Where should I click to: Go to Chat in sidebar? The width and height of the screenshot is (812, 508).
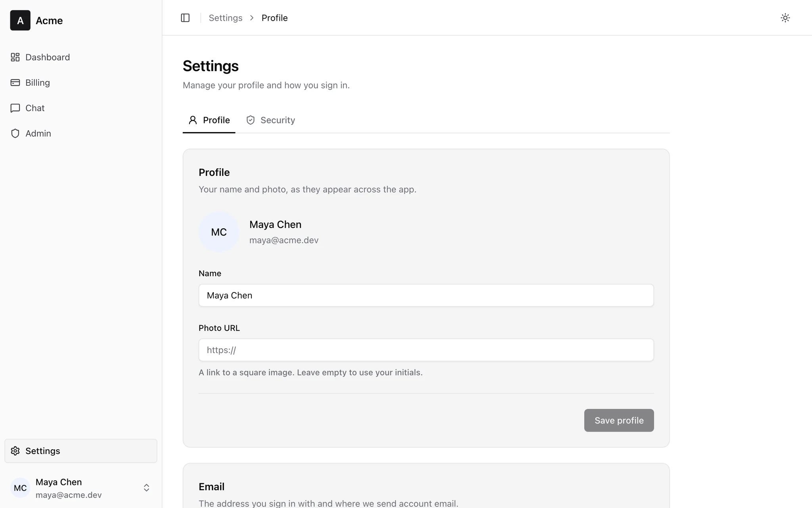pyautogui.click(x=81, y=108)
